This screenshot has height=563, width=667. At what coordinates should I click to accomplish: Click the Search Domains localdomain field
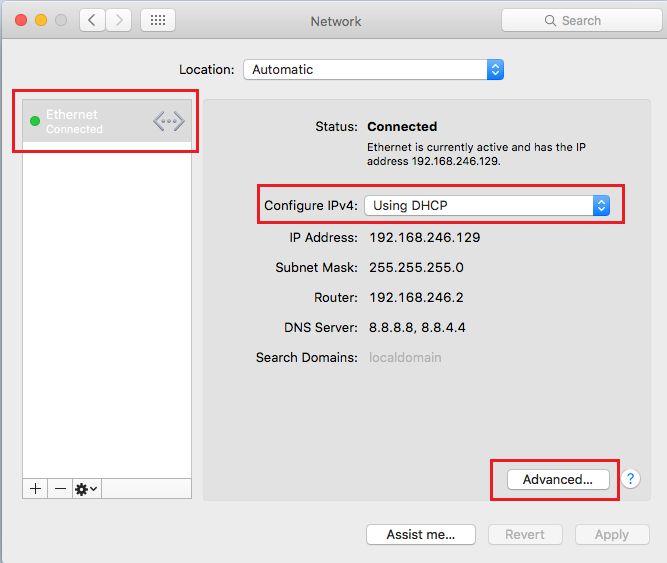405,357
